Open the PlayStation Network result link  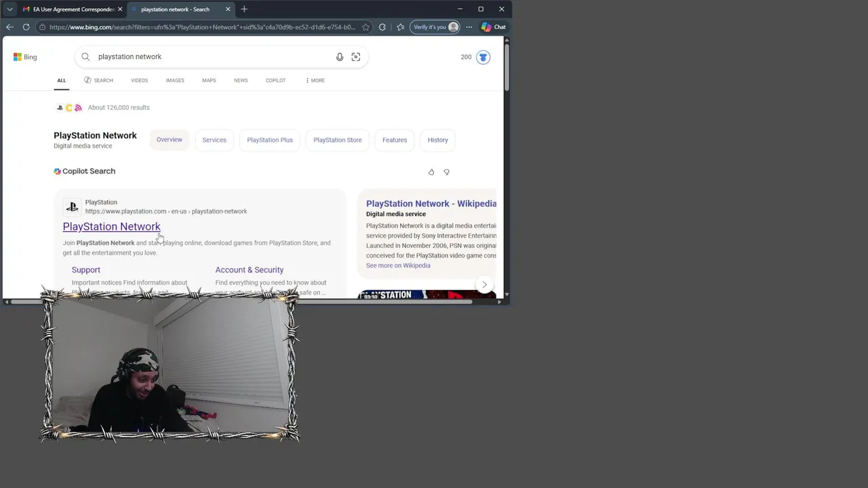point(112,226)
